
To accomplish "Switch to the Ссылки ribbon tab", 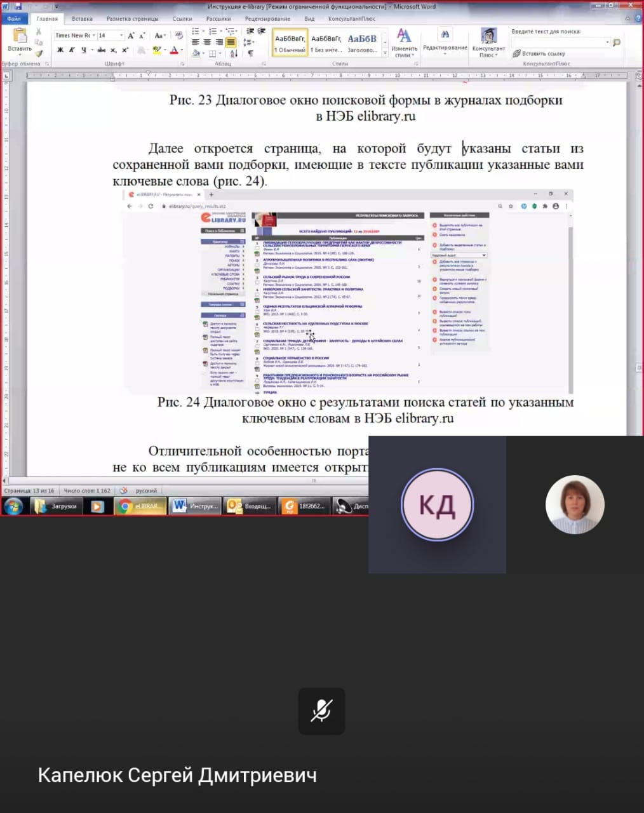I will pos(182,19).
